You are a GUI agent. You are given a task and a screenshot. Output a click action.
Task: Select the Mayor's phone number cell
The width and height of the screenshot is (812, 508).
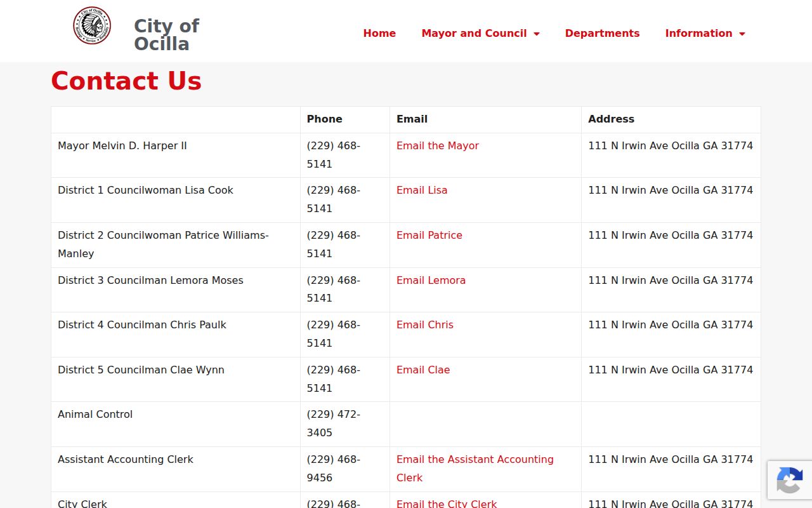pos(345,155)
